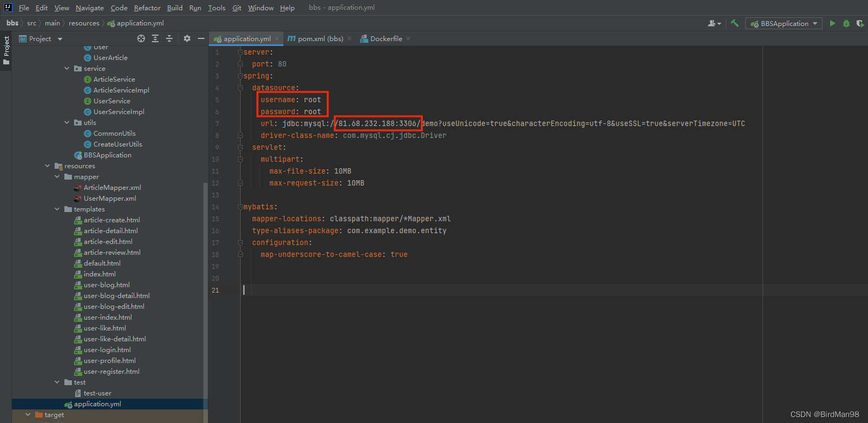Viewport: 868px width, 423px height.
Task: Select the application.yml editor tab
Action: point(247,38)
